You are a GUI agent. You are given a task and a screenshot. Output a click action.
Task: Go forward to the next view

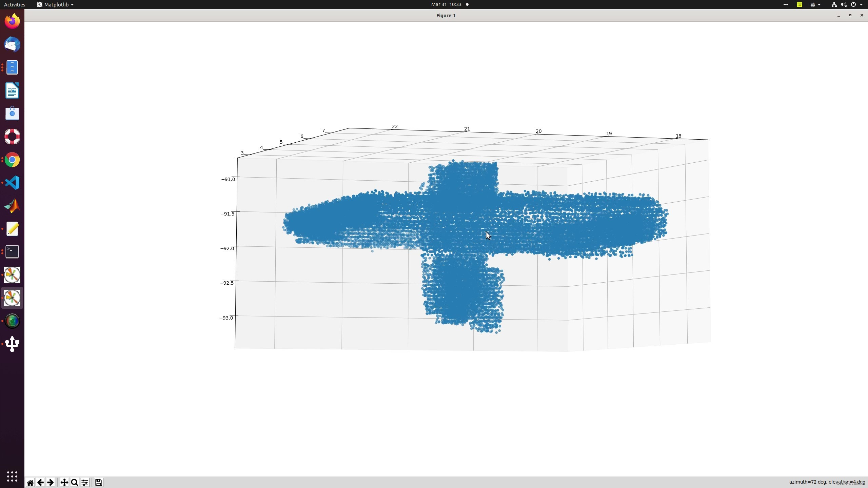click(x=51, y=482)
